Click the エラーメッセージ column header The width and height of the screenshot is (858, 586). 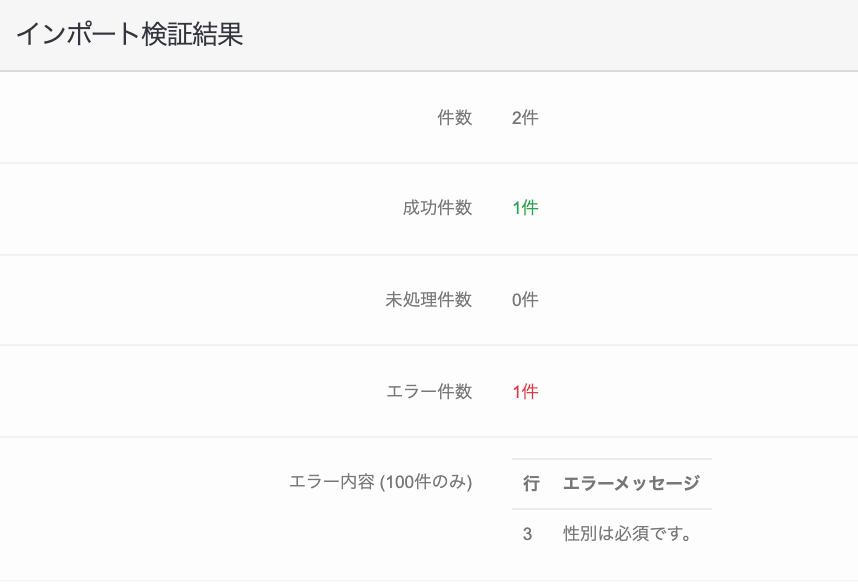(631, 484)
